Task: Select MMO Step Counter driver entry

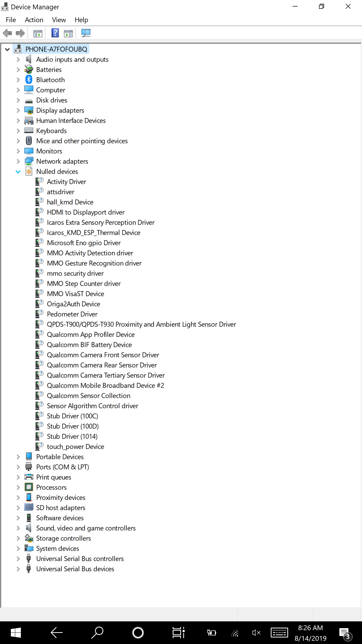Action: coord(84,284)
